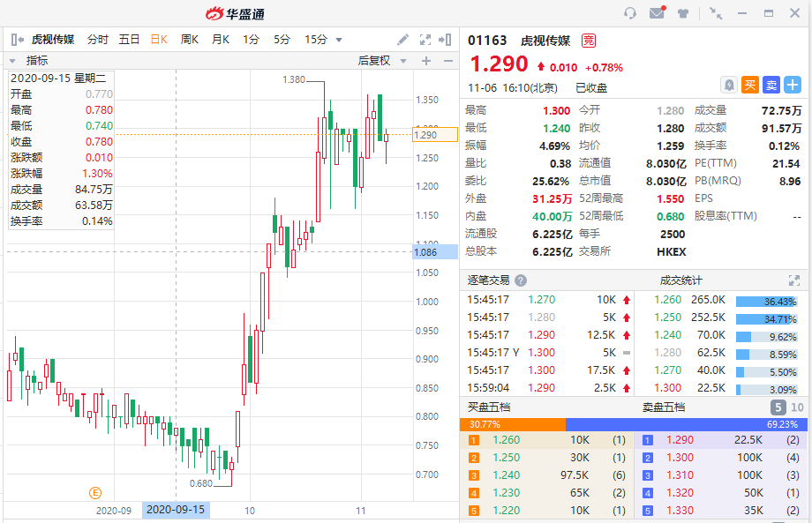Select ask level 3 price 1.310

coord(680,475)
